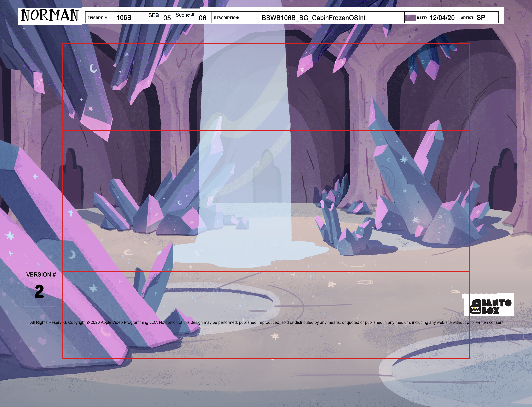Select the Scene # value 06
The image size is (532, 407).
coord(202,18)
